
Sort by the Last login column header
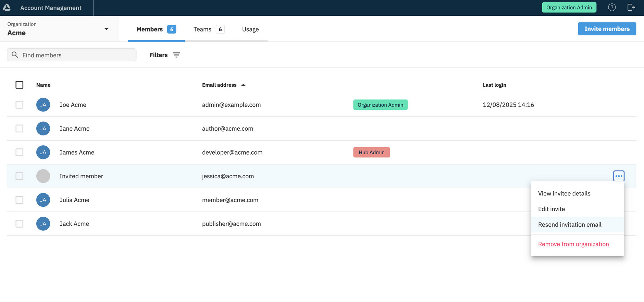pos(494,85)
